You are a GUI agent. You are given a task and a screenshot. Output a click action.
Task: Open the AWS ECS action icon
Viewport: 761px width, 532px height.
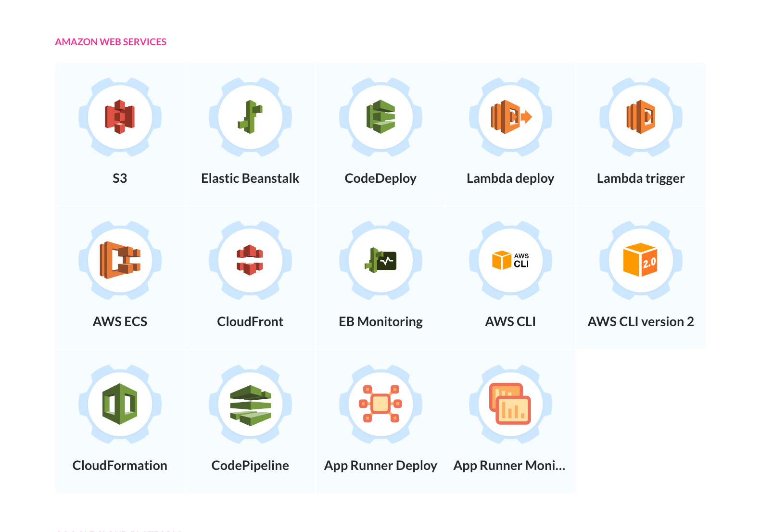[120, 260]
